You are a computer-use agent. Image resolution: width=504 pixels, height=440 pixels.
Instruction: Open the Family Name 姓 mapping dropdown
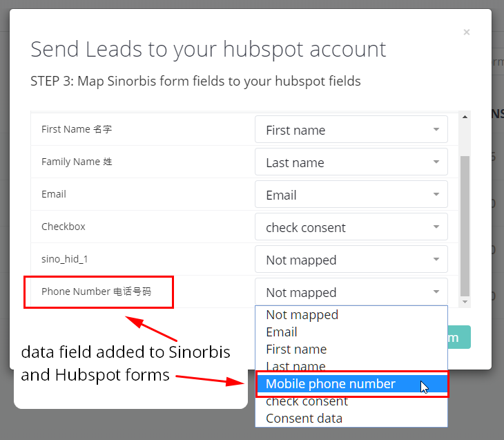(x=351, y=162)
